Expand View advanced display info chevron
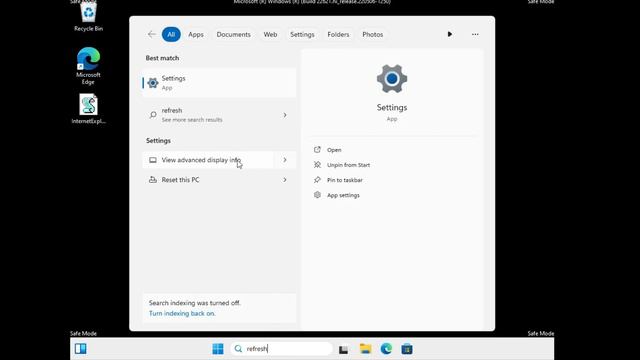 [285, 160]
